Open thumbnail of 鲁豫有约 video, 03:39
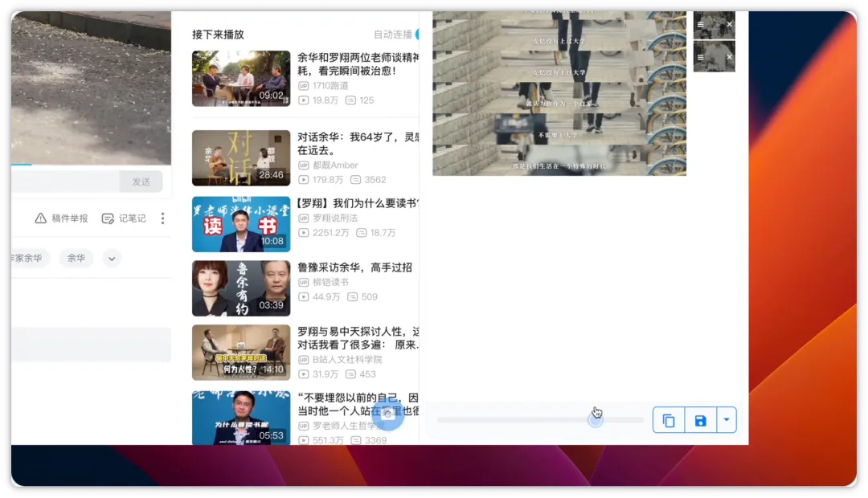The image size is (868, 498). tap(241, 288)
